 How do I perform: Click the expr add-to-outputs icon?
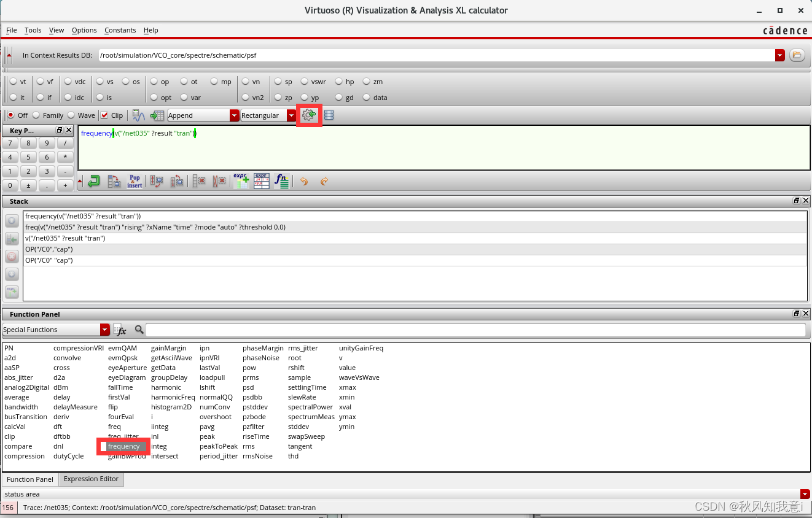pyautogui.click(x=241, y=181)
